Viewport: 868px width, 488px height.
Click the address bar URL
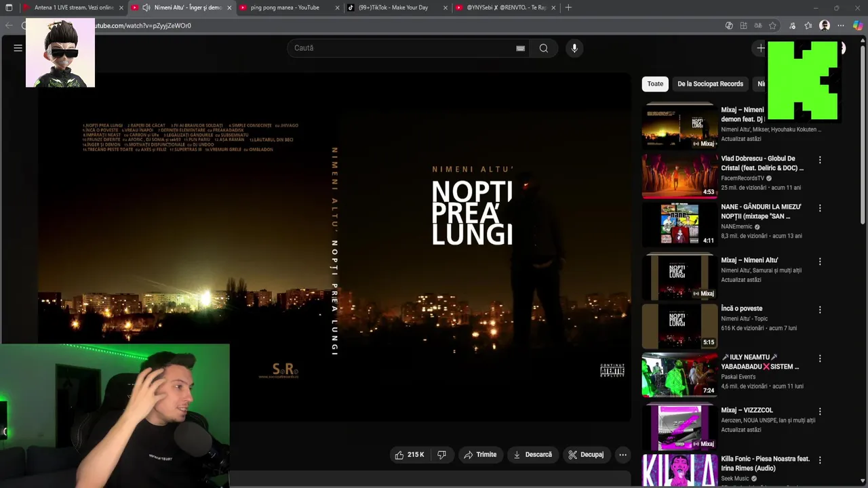click(143, 26)
